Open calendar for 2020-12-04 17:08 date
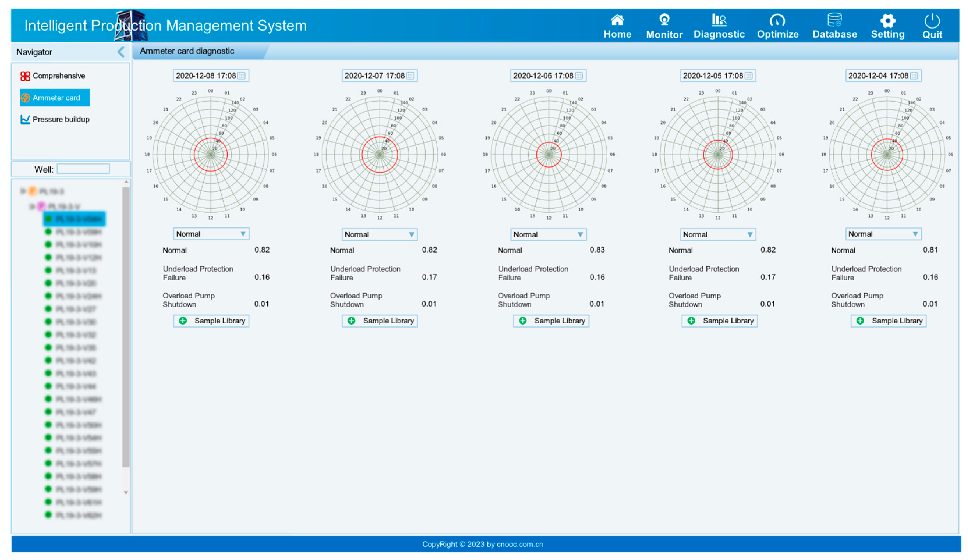Viewport: 968px width, 560px height. click(914, 76)
